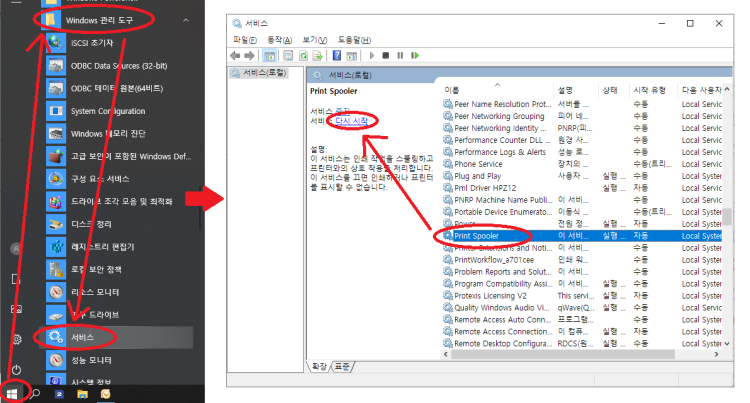Screen dimensions: 750x403
Task: Open the Properties toolbar icon
Action: pos(288,56)
